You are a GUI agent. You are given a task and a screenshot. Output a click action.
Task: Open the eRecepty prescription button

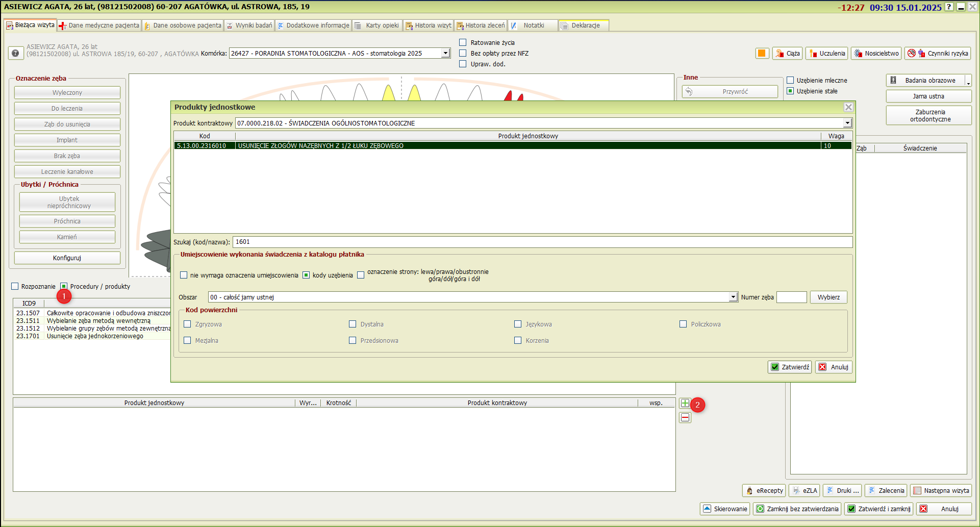(764, 491)
